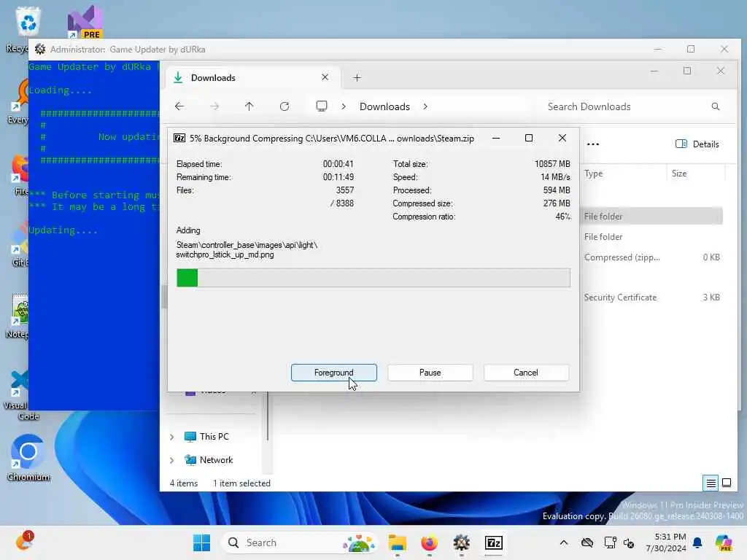Sort by the Size column header
The image size is (747, 560).
click(679, 174)
